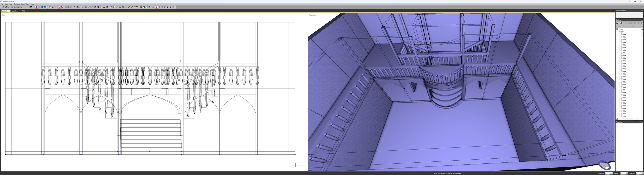Click the New document icon in main toolbar
This screenshot has width=644, height=175.
pyautogui.click(x=3, y=7)
